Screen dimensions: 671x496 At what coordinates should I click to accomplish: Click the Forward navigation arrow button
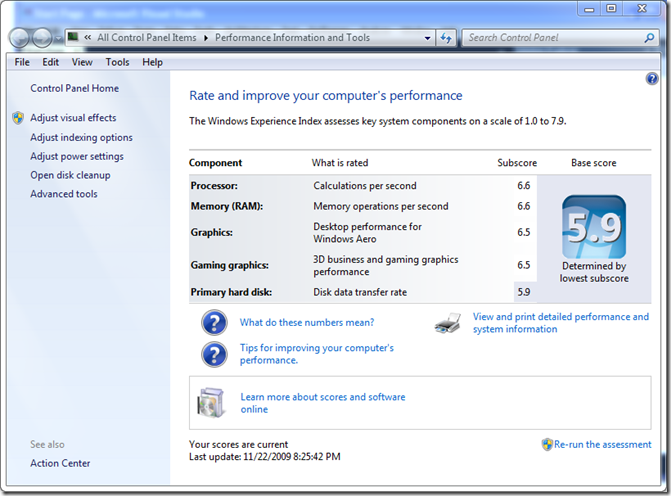point(42,38)
